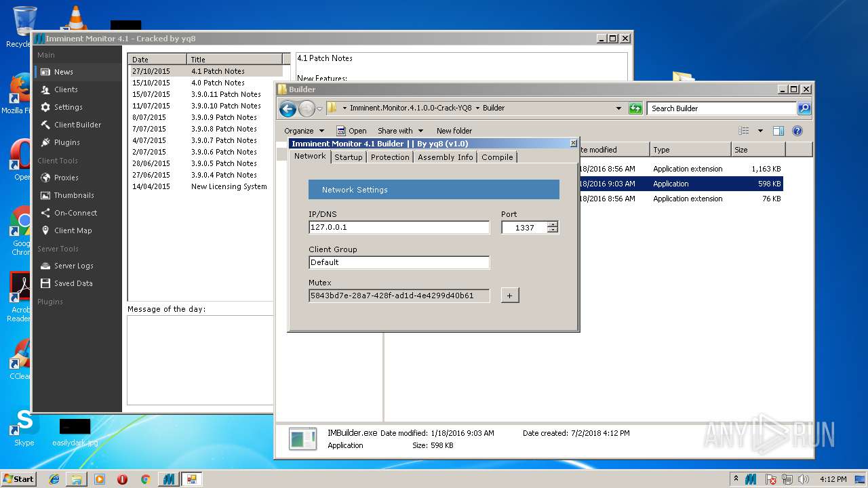Expand address bar history dropdown
The image size is (868, 488).
tap(618, 108)
